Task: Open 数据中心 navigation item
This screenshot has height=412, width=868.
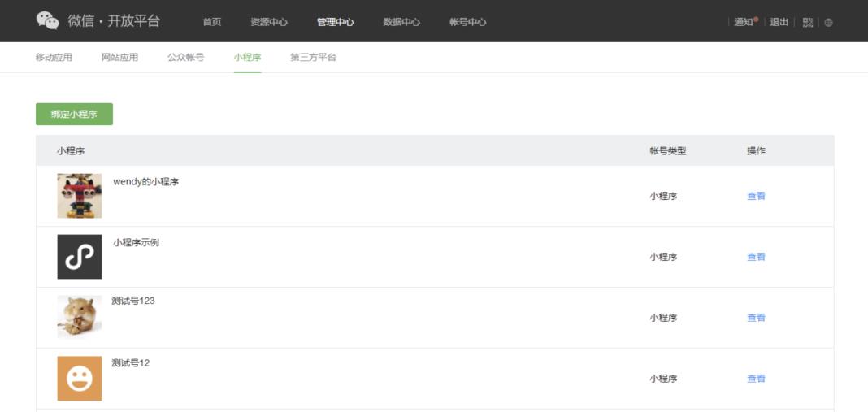Action: click(401, 22)
